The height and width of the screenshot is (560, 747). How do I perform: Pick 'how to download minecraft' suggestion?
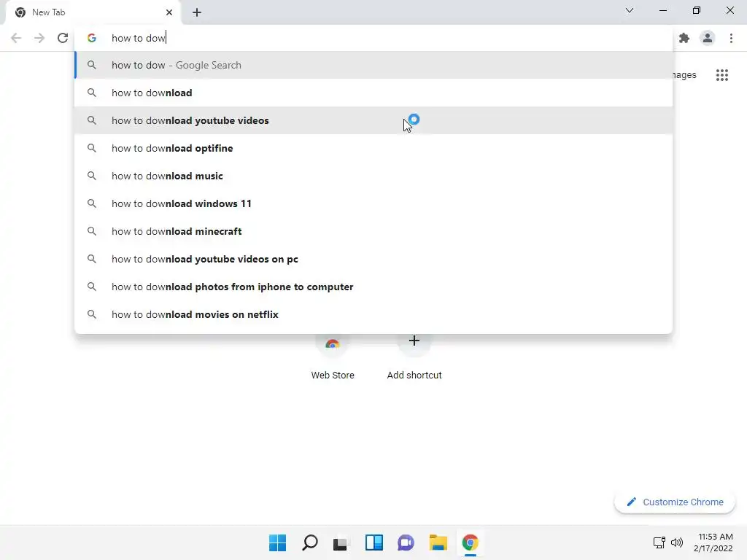[x=373, y=231]
